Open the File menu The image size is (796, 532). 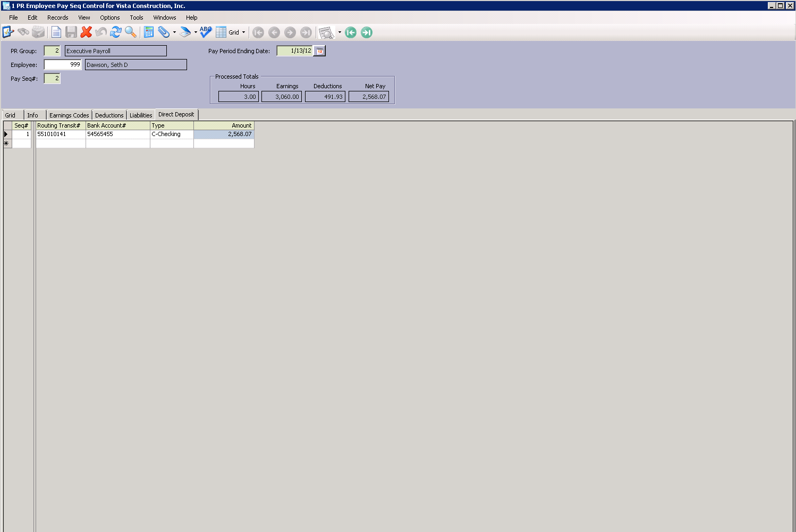13,18
